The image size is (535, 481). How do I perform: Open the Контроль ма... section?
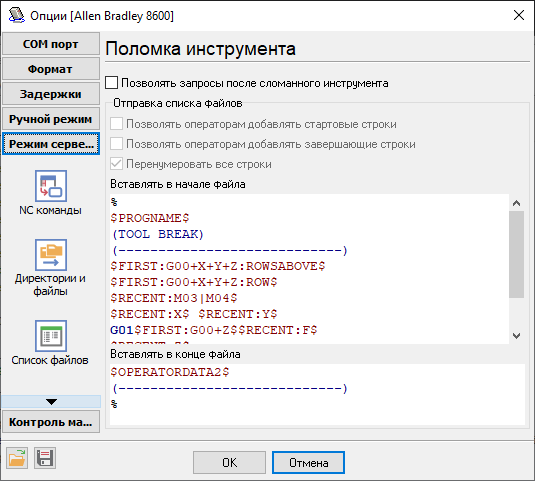[x=51, y=422]
